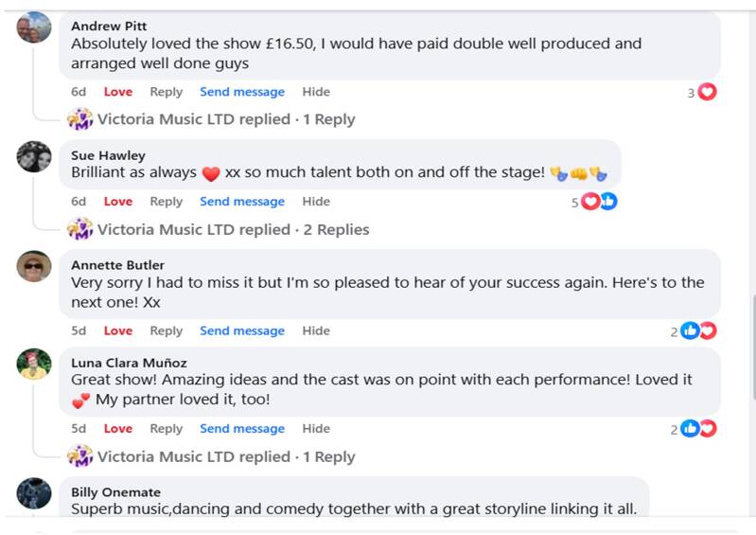Reply to Annette Butler's comment
Viewport: 756px width, 535px height.
166,330
